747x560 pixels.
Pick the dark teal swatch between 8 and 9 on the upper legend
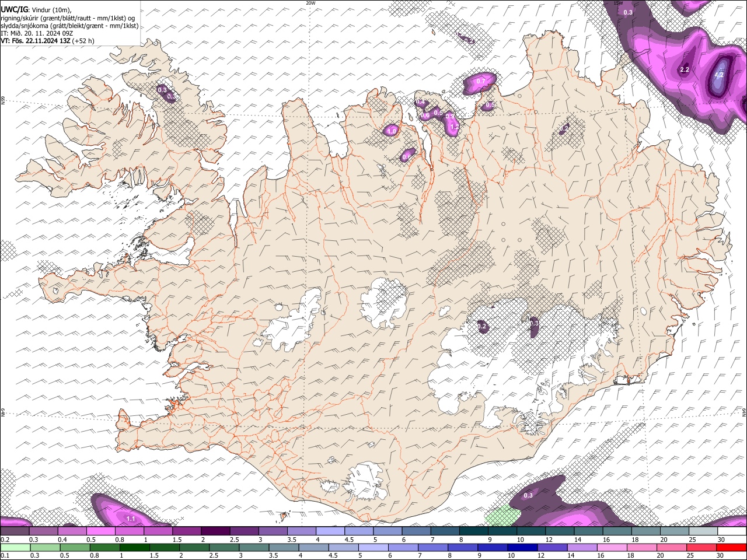coord(474,531)
